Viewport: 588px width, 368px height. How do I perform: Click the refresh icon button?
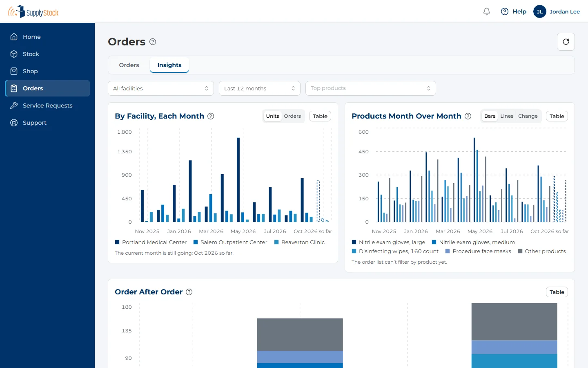tap(566, 42)
